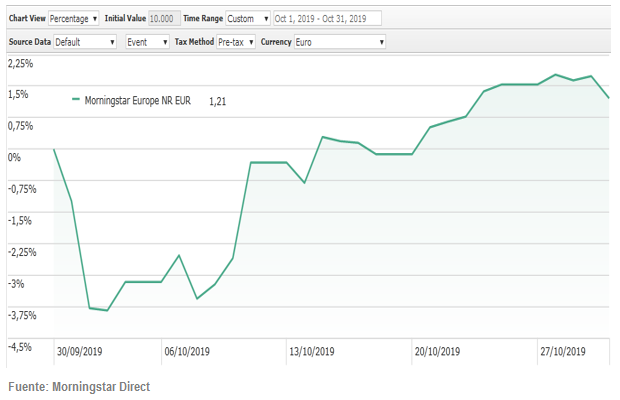
Task: Click the 06/10/2019 x-axis label
Action: (x=186, y=351)
